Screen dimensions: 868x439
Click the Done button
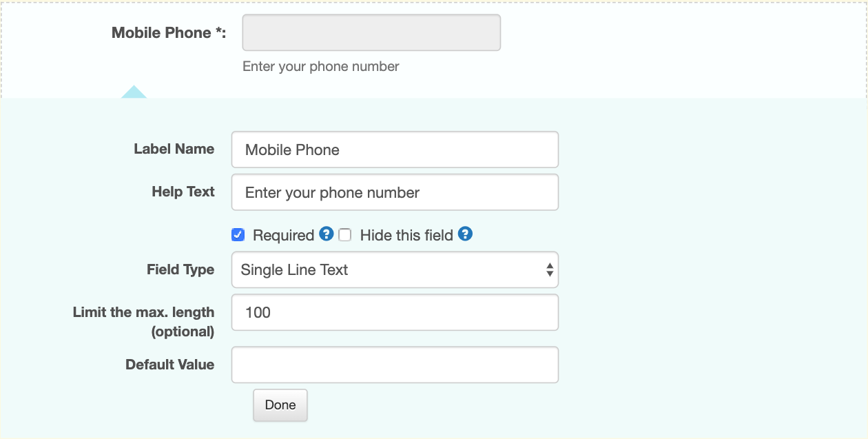point(280,405)
